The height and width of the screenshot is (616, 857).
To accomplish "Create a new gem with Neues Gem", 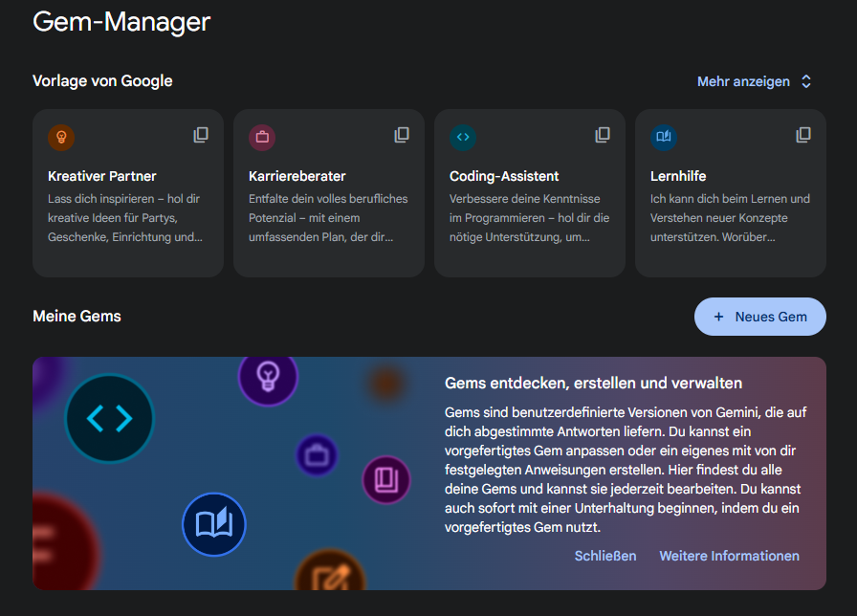I will click(x=759, y=317).
